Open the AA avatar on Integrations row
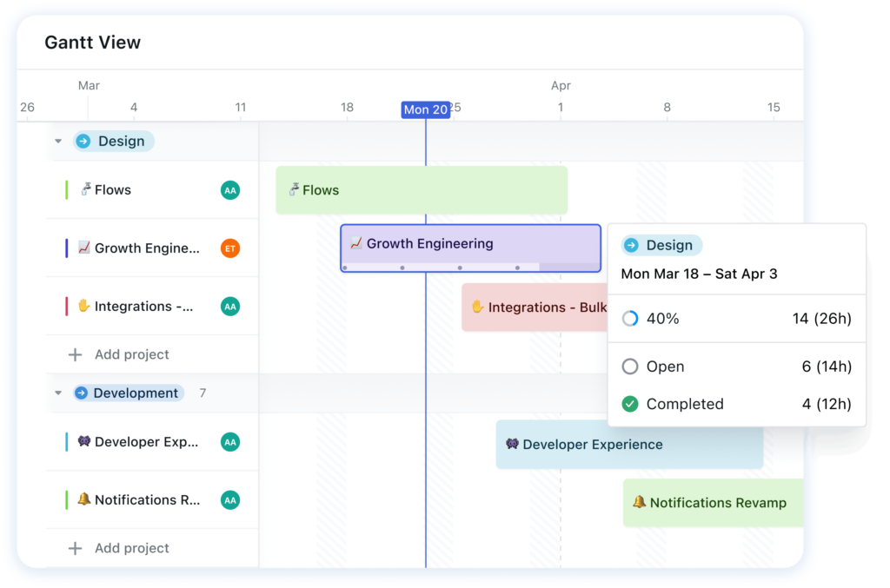 229,307
